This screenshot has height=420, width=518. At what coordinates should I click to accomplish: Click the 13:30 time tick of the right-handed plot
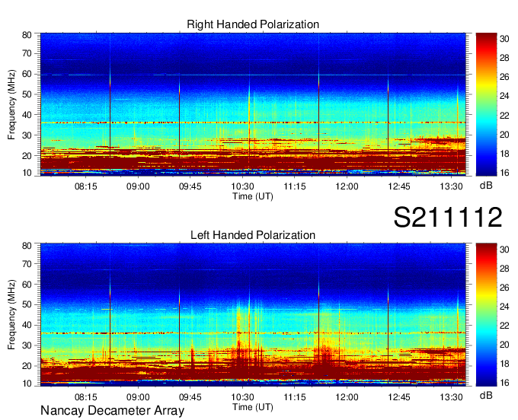[x=451, y=186]
